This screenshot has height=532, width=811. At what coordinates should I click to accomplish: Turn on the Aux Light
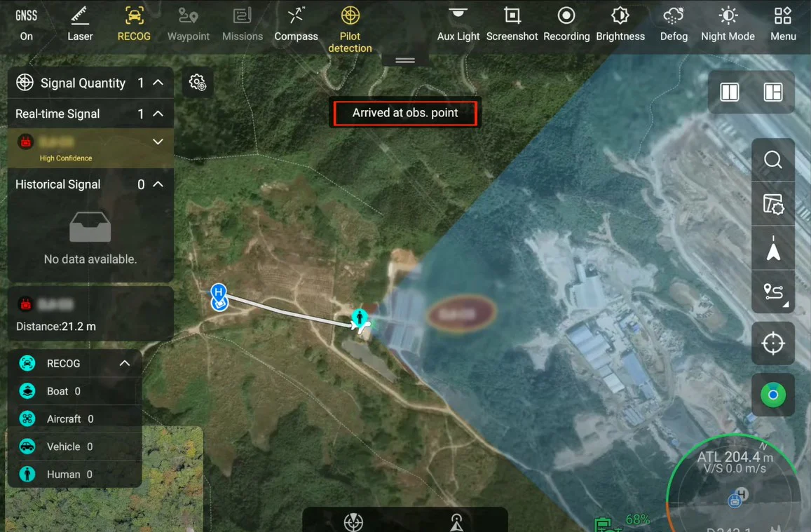[458, 24]
